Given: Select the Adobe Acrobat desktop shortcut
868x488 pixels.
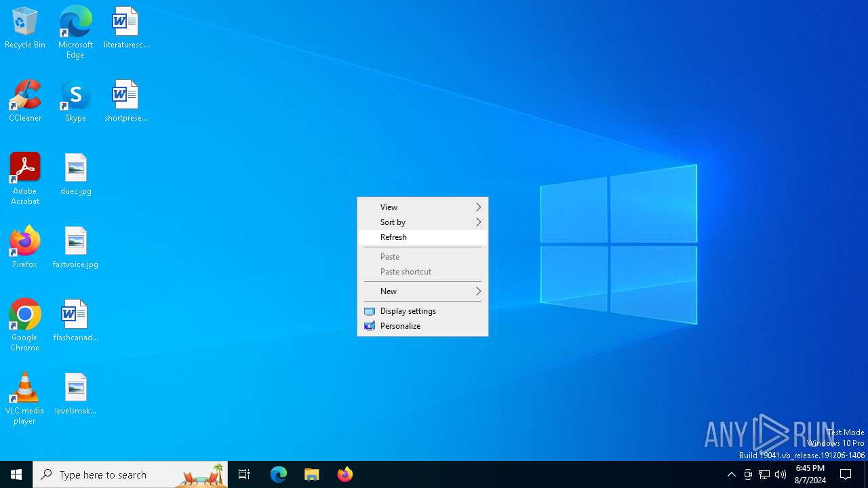Looking at the screenshot, I should pos(25,178).
